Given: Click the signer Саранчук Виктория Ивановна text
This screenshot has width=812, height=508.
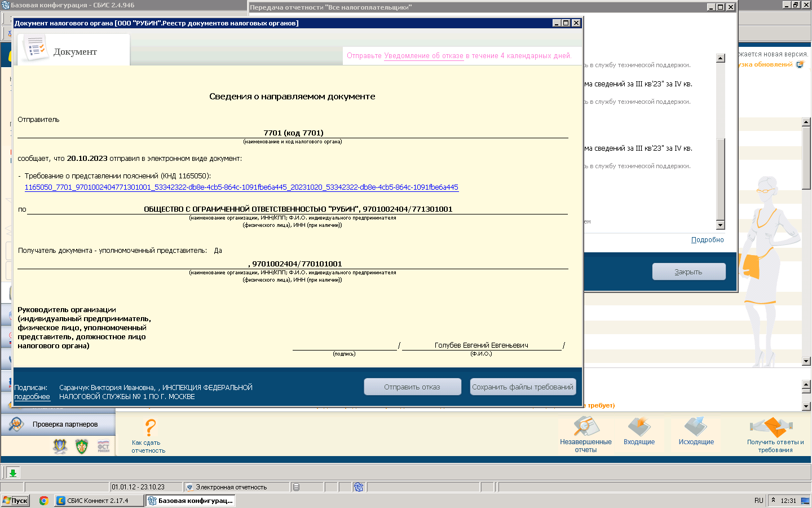Looking at the screenshot, I should [107, 388].
